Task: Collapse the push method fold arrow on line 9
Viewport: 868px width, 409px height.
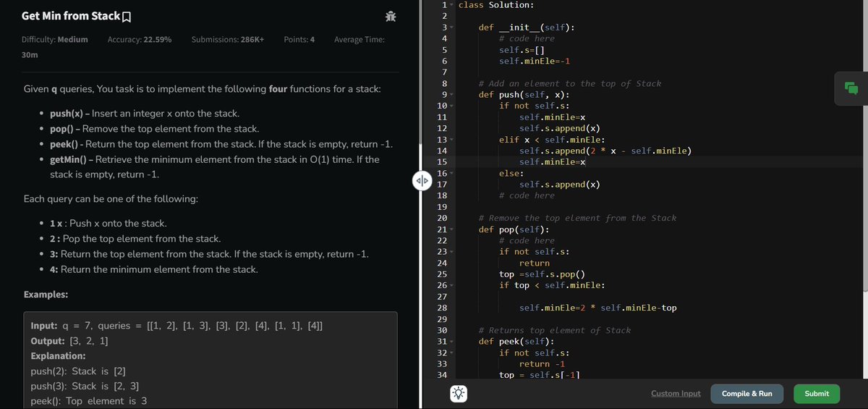Action: 452,95
